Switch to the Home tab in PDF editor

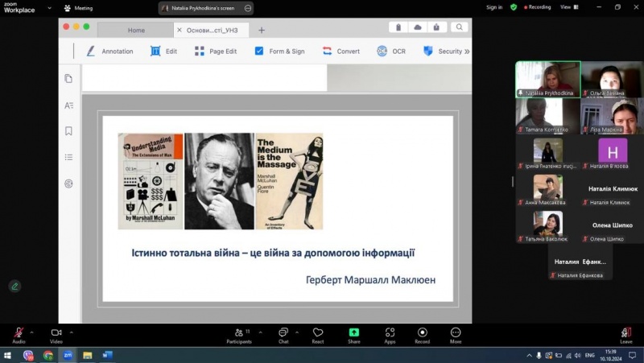click(136, 30)
